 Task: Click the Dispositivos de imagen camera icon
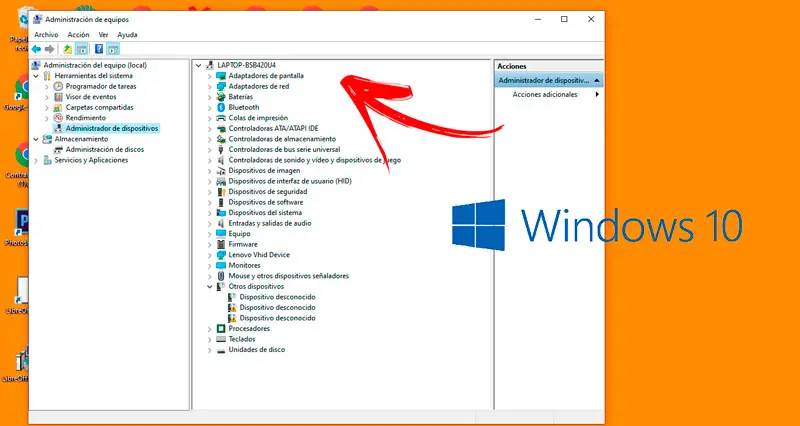click(x=221, y=170)
